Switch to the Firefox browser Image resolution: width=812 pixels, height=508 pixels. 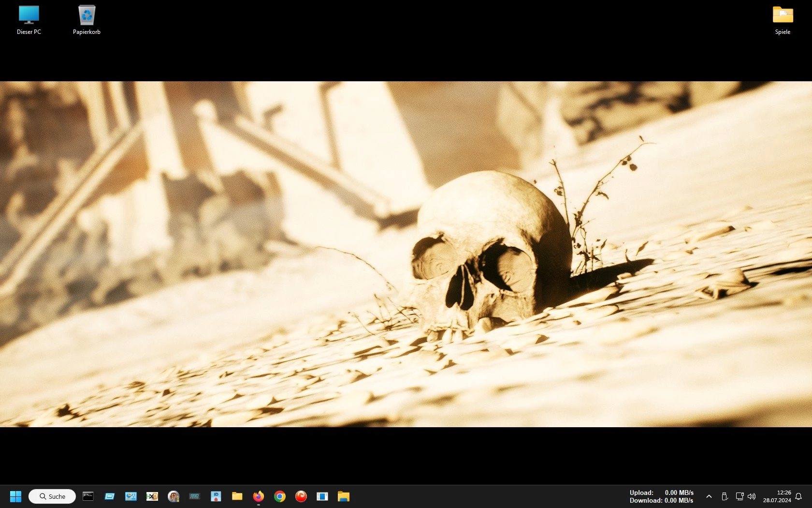(x=259, y=496)
